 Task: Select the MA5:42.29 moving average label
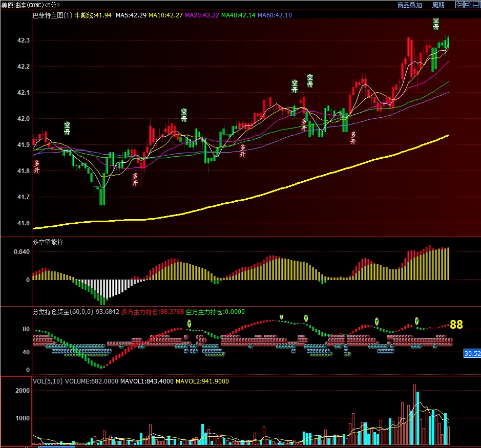131,15
